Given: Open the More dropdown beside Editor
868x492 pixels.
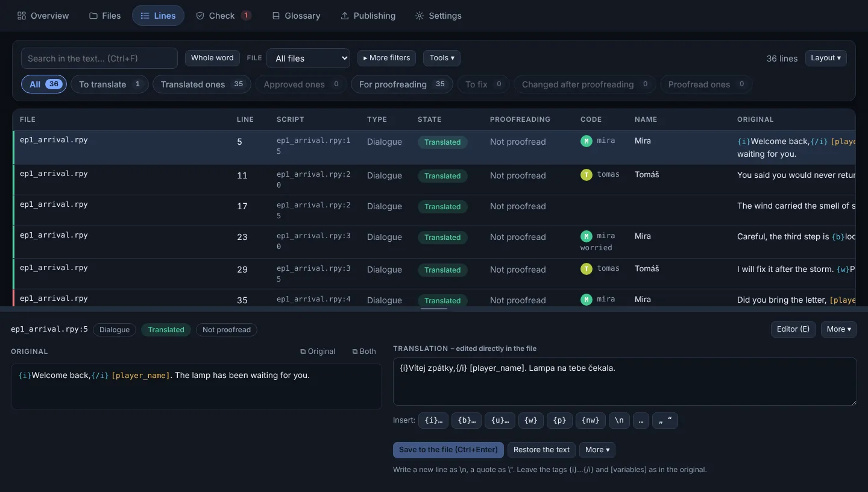Looking at the screenshot, I should point(839,329).
